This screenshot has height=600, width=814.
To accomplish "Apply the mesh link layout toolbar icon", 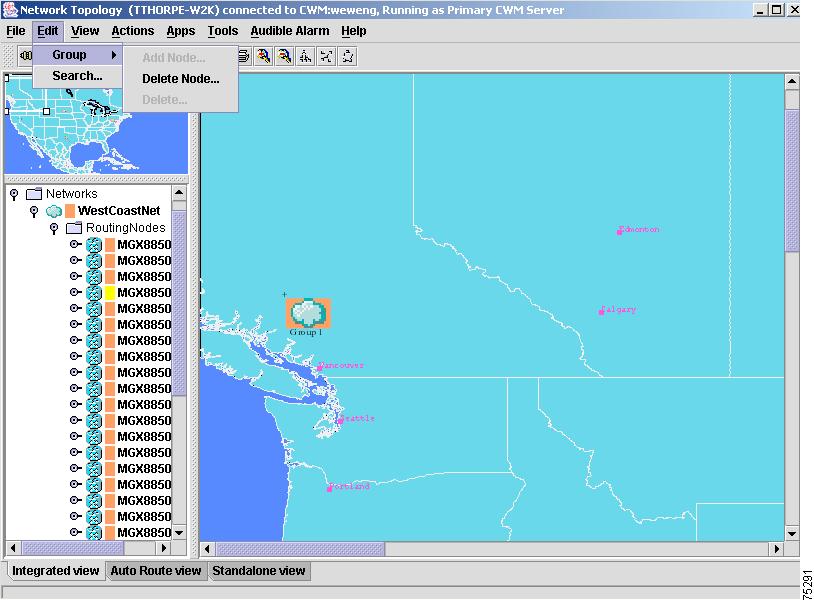I will (x=326, y=56).
